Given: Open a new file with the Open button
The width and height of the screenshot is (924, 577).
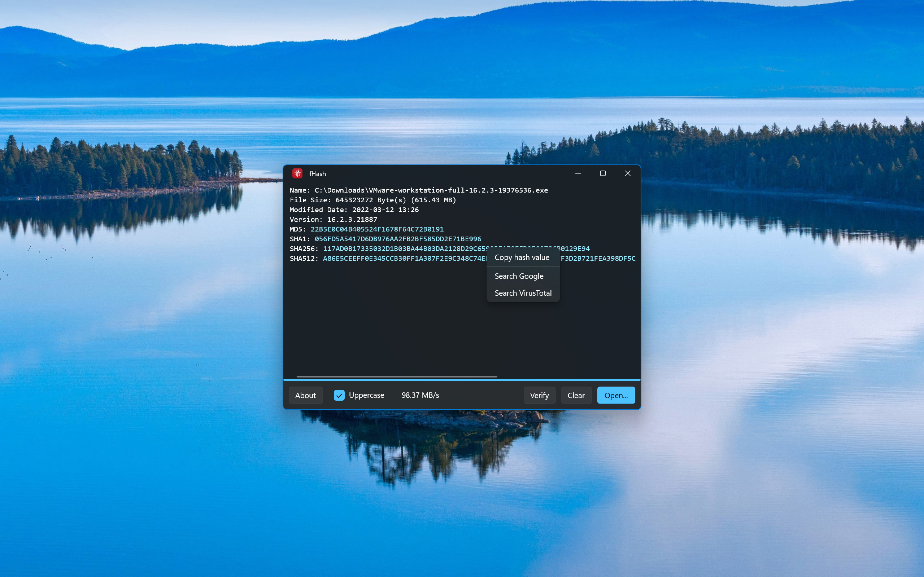Looking at the screenshot, I should coord(615,395).
